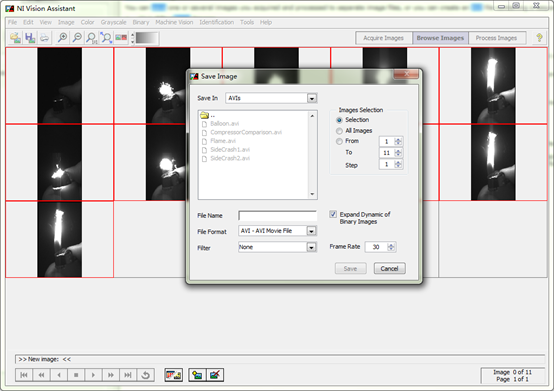Open the Filter dropdown list
The image size is (554, 391).
pos(311,247)
